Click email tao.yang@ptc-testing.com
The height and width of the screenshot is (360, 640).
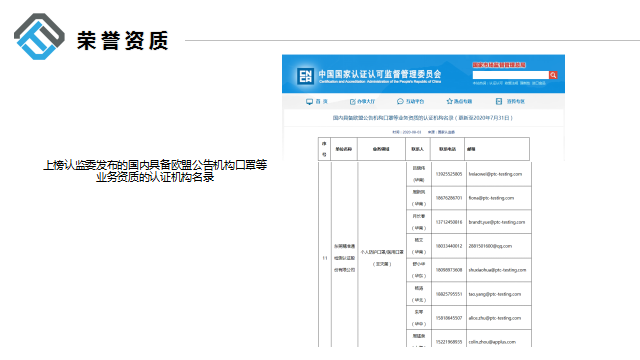tap(495, 294)
